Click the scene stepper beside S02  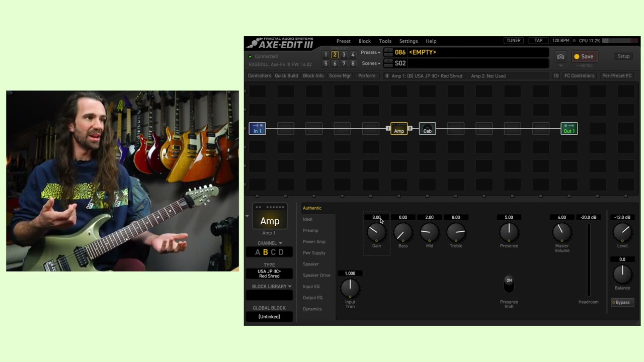[x=388, y=63]
